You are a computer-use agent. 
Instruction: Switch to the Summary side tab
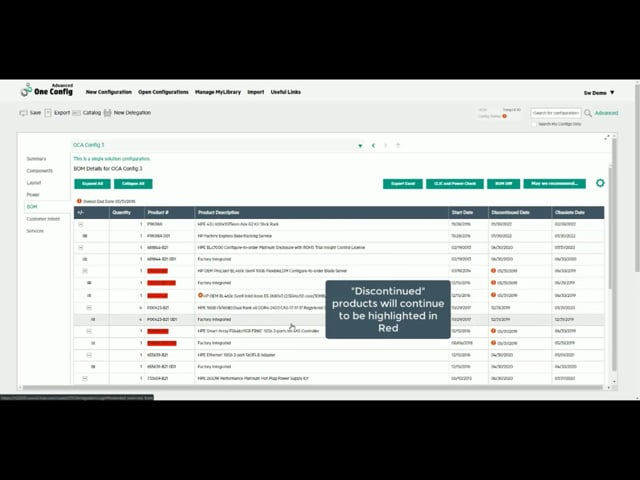click(36, 159)
